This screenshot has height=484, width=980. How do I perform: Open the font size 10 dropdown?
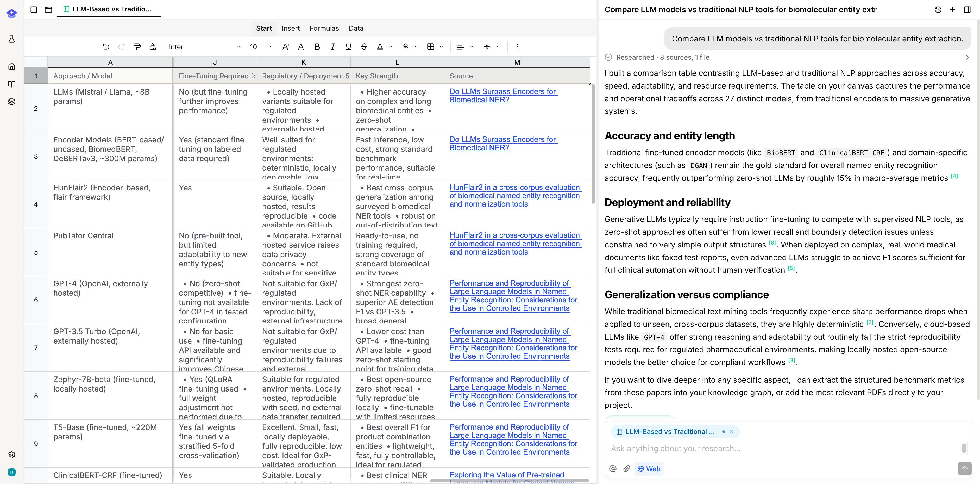(261, 47)
